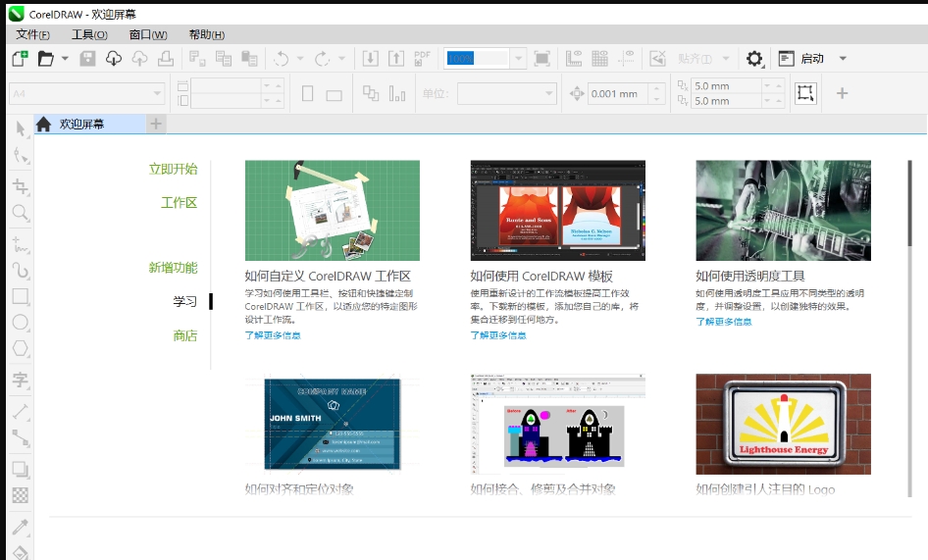Click the Publish to PDF icon

pyautogui.click(x=422, y=59)
